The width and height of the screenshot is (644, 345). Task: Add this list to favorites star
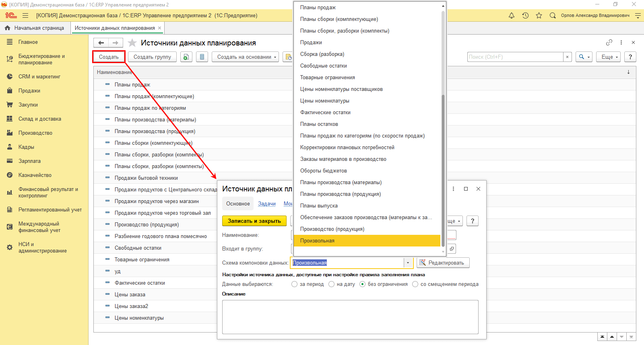pyautogui.click(x=132, y=43)
